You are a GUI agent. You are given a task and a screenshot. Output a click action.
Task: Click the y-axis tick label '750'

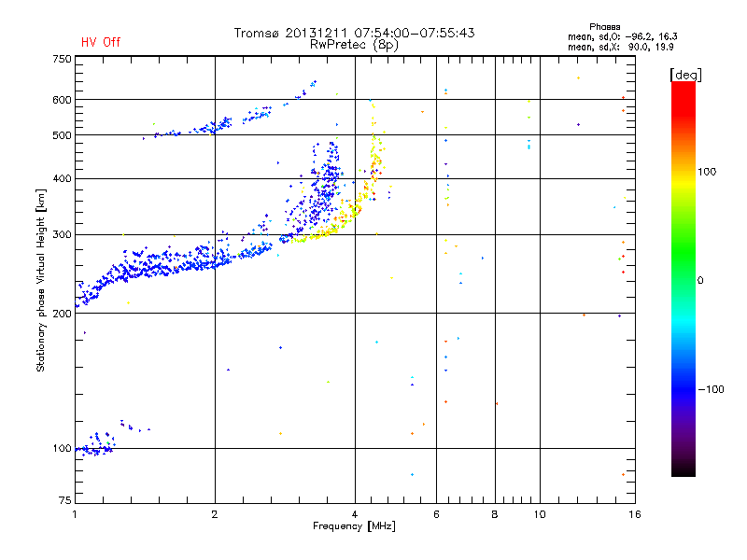pos(62,59)
